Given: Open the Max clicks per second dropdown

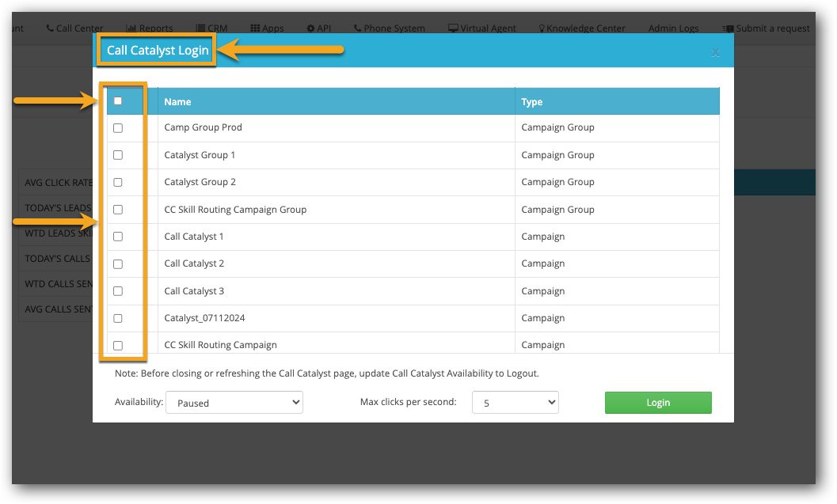Looking at the screenshot, I should pos(516,403).
